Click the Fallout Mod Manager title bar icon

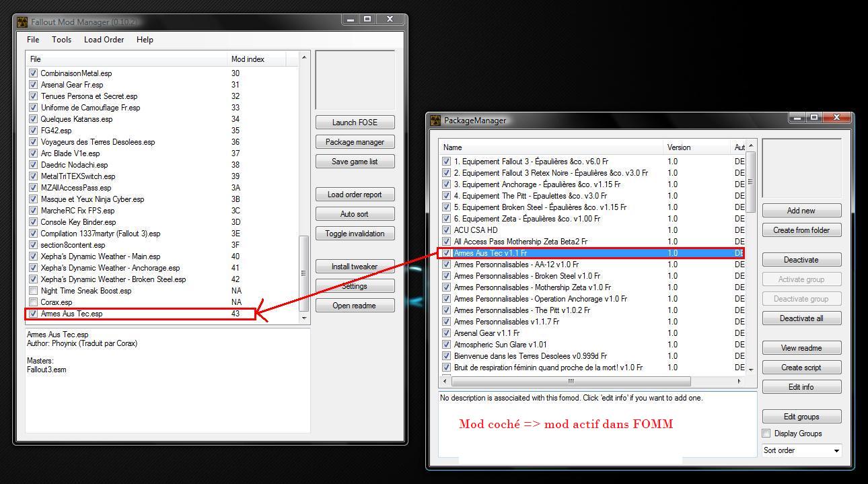(x=22, y=22)
